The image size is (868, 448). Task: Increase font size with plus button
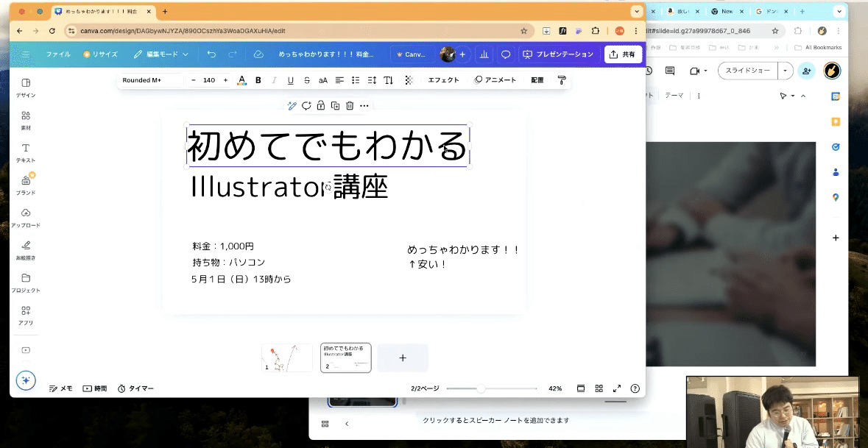point(225,80)
